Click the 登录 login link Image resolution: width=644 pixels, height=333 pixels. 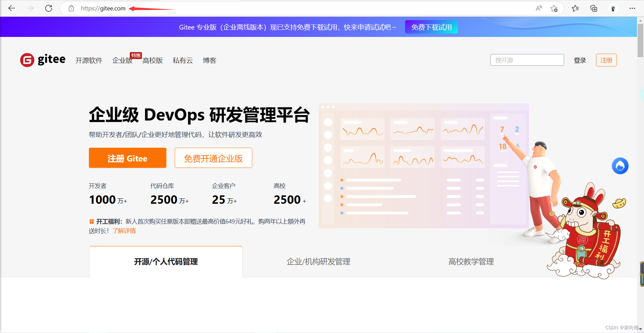coord(580,60)
